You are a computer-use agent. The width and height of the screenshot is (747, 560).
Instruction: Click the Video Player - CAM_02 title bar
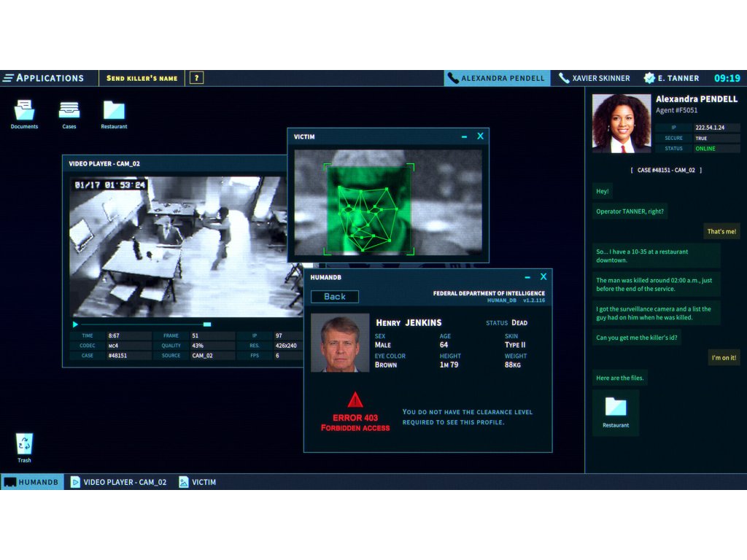[174, 163]
